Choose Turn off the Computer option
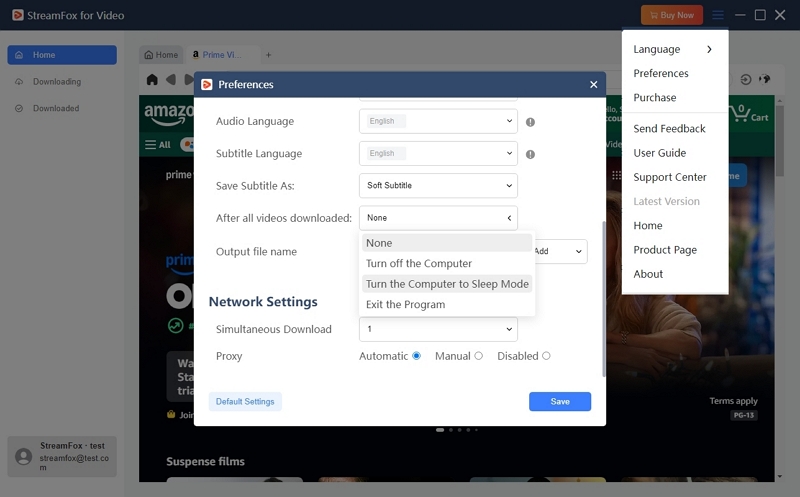800x497 pixels. pos(447,263)
